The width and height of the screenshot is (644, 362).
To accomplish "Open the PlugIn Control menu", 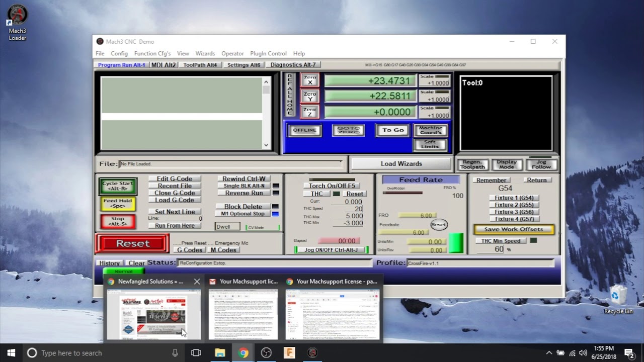I will coord(268,54).
